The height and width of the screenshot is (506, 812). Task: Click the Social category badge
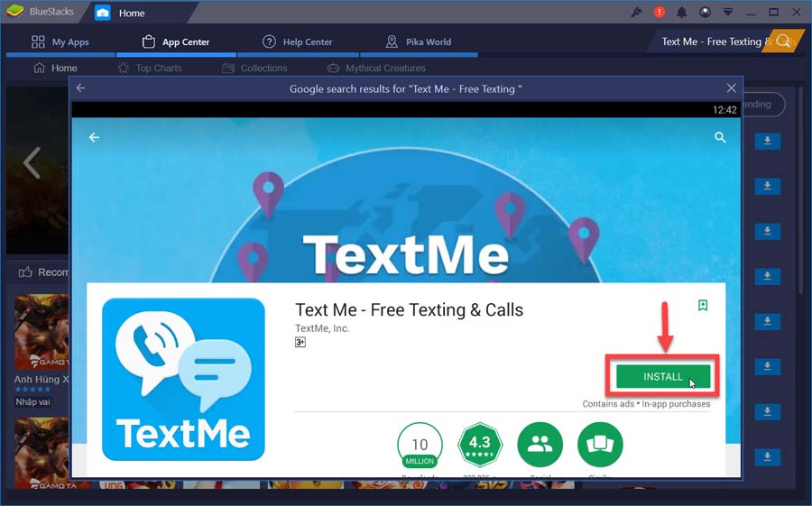click(x=540, y=445)
